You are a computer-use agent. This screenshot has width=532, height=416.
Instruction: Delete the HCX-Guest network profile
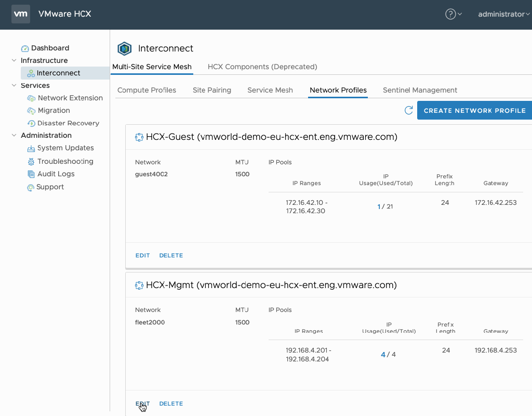tap(171, 255)
